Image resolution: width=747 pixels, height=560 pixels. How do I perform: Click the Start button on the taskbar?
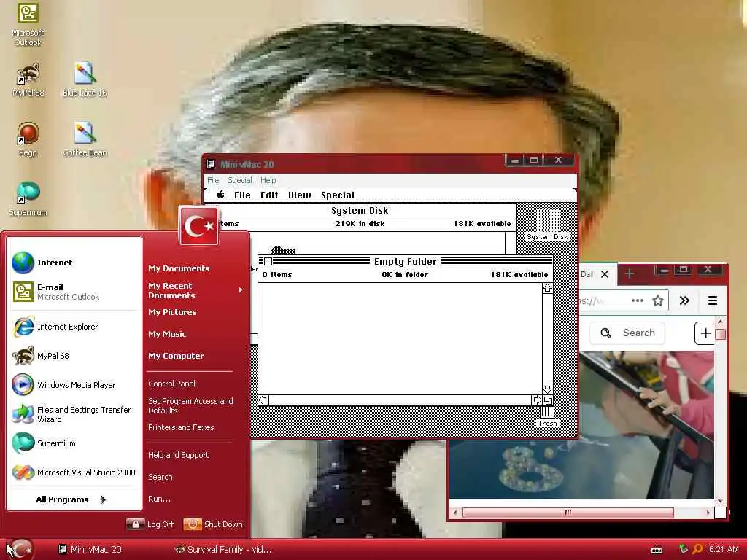click(20, 550)
